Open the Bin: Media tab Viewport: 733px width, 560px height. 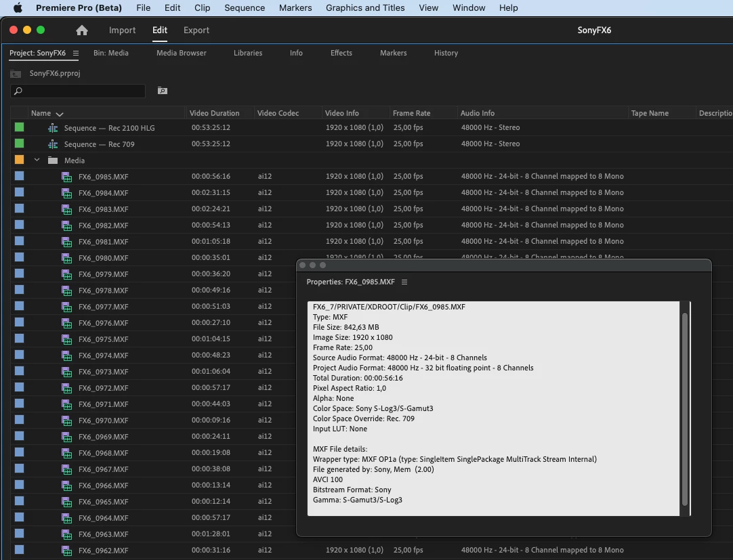pos(111,53)
